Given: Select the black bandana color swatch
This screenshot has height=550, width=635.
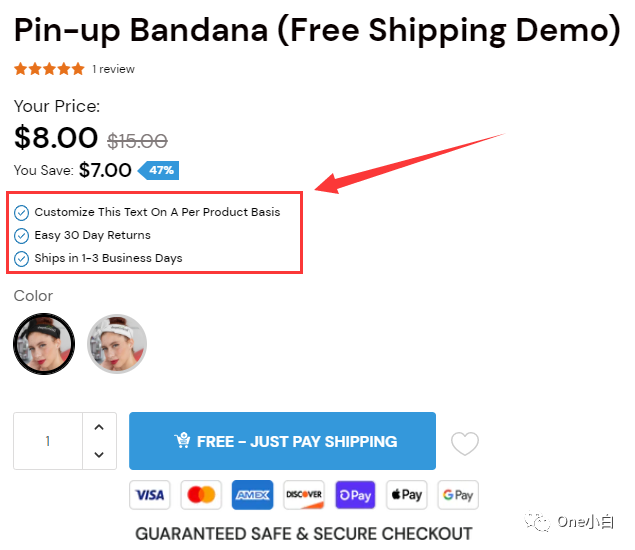Looking at the screenshot, I should (44, 344).
